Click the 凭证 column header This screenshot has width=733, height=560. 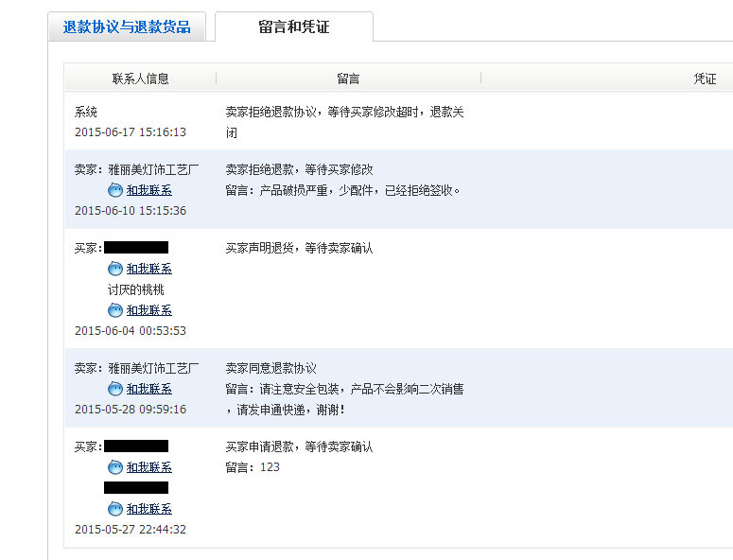705,79
